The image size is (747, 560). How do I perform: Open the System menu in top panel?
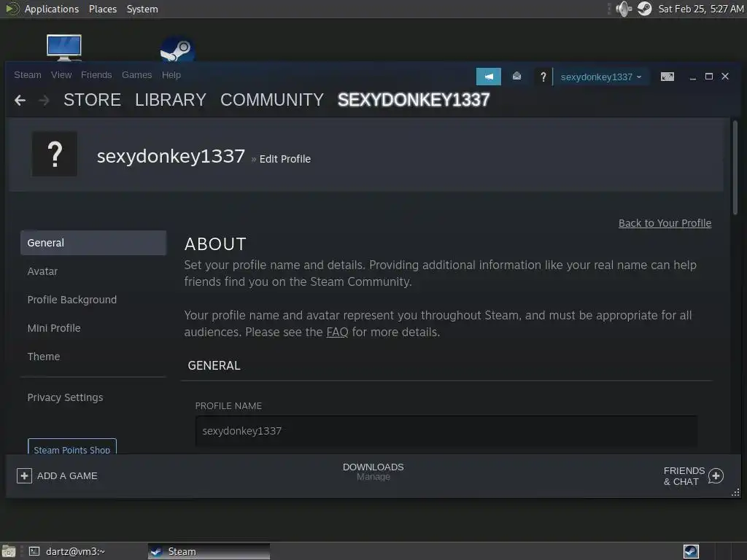(142, 9)
